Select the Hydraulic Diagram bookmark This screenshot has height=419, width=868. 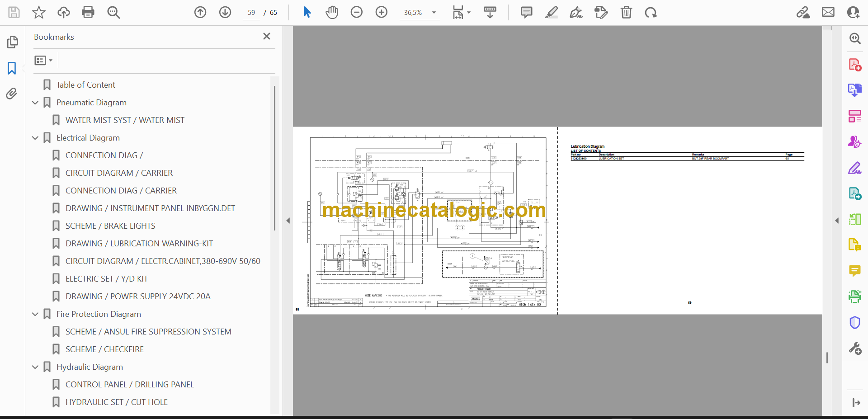pyautogui.click(x=90, y=367)
